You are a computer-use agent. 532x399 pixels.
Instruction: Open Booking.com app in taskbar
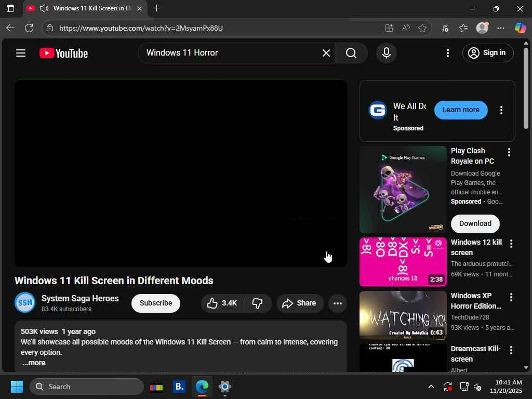(179, 387)
